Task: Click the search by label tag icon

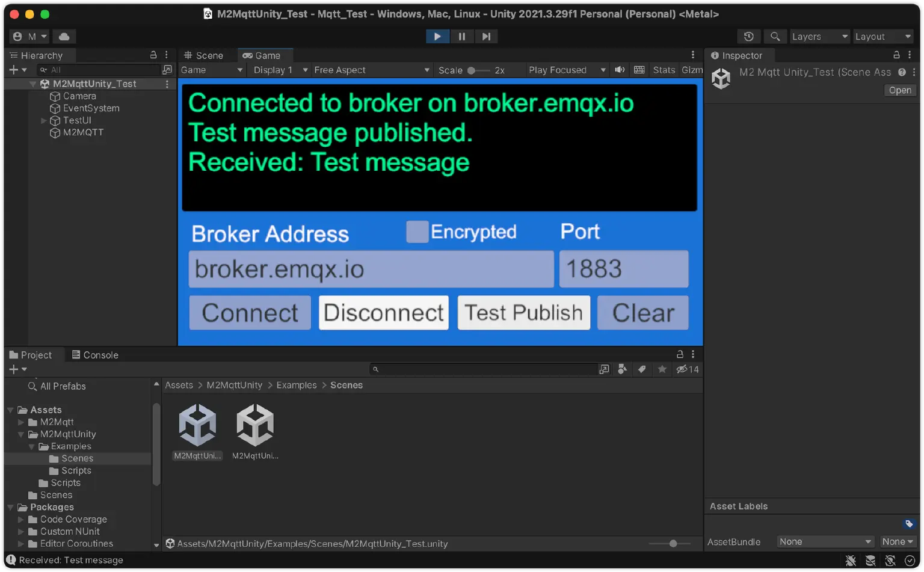Action: click(x=642, y=369)
